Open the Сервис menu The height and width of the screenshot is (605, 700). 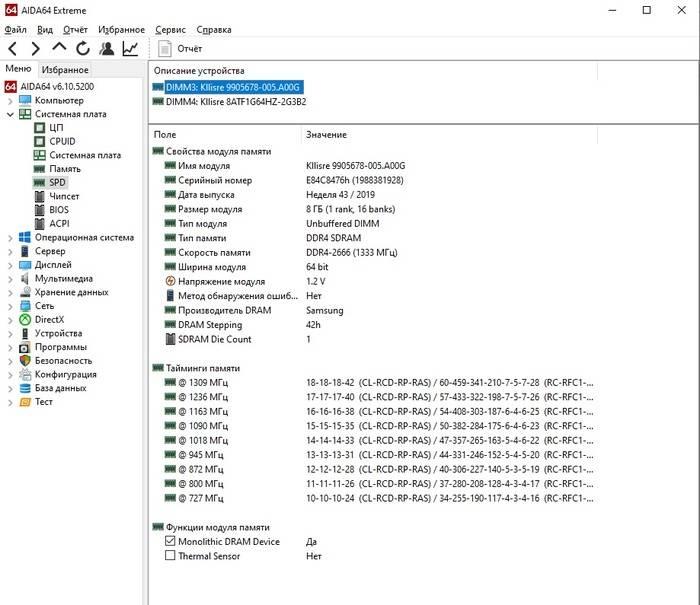click(x=171, y=29)
